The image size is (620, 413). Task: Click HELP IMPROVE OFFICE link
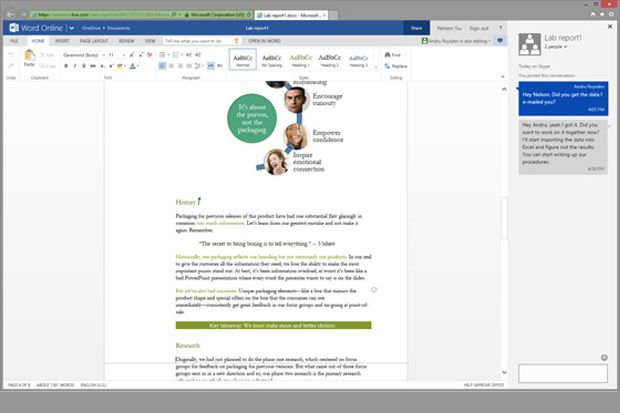pyautogui.click(x=484, y=385)
